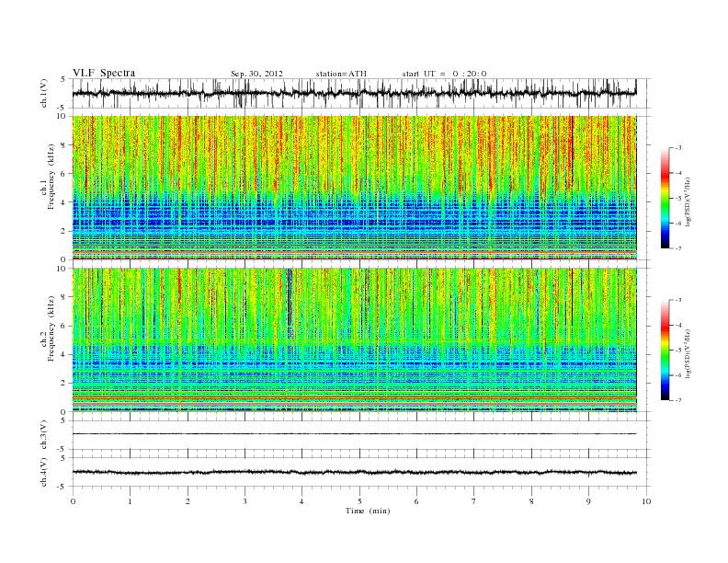Click the ch.1(V) waveform axis label

(44, 93)
